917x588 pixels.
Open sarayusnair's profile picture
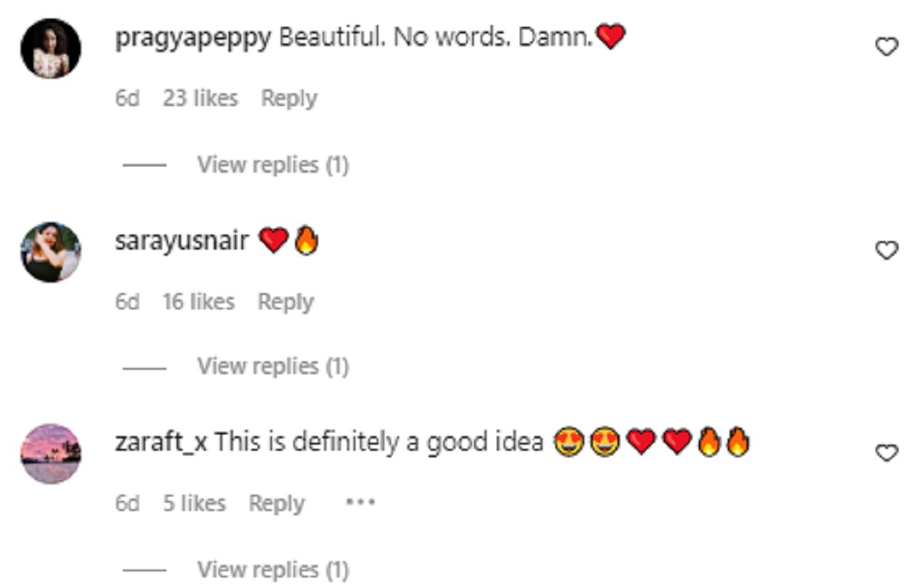50,252
